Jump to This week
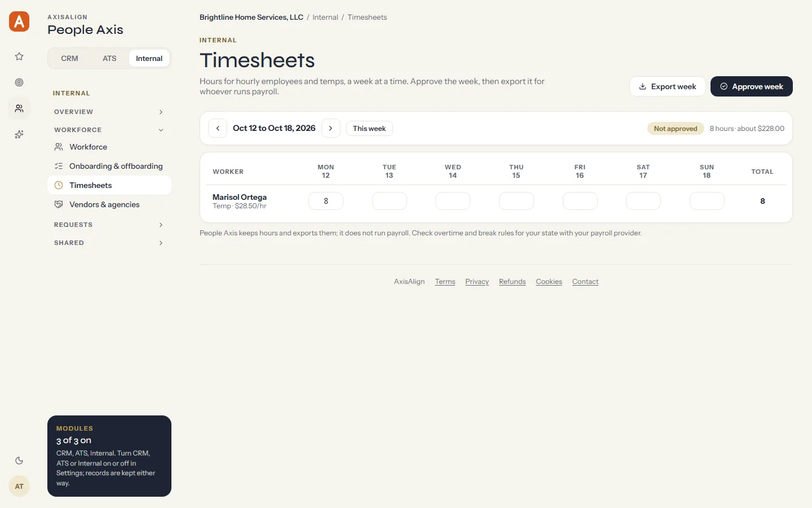Screen dimensions: 812x508 pyautogui.click(x=369, y=128)
